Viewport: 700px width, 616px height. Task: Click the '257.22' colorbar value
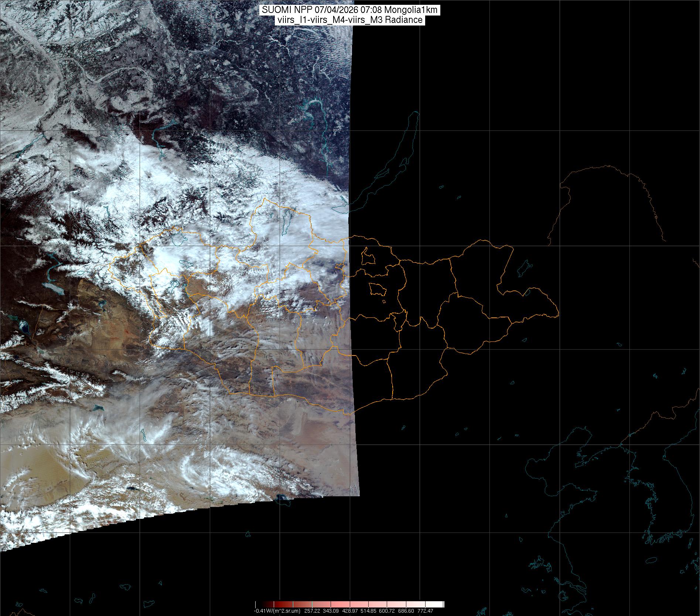click(312, 611)
